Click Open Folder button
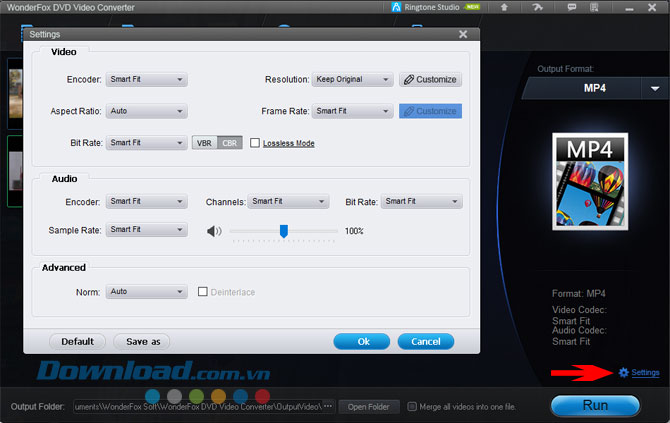The height and width of the screenshot is (423, 670). click(x=369, y=407)
